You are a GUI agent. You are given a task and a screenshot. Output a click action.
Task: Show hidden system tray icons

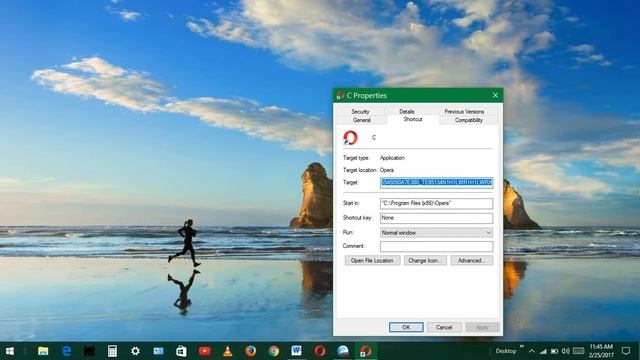coord(531,351)
